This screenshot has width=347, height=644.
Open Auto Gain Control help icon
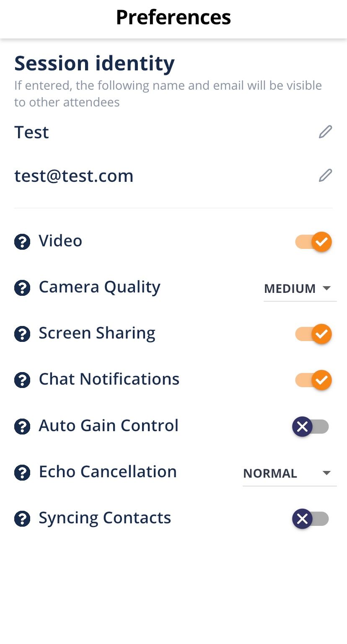(x=22, y=427)
